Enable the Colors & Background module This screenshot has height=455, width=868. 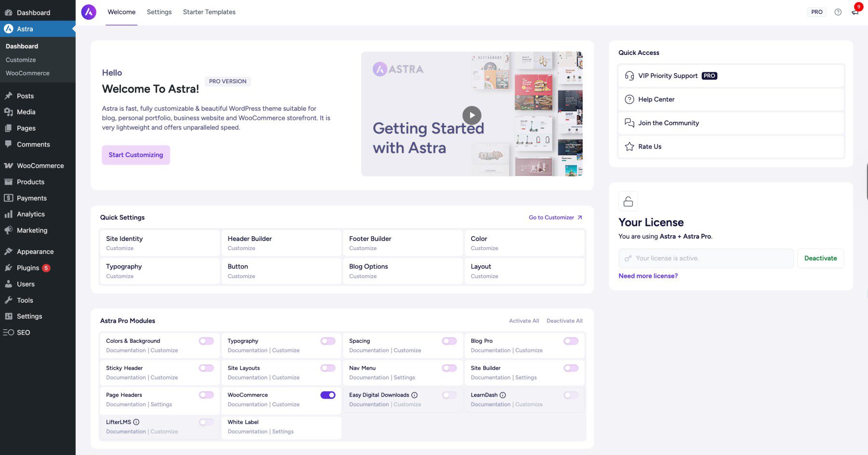coord(206,341)
